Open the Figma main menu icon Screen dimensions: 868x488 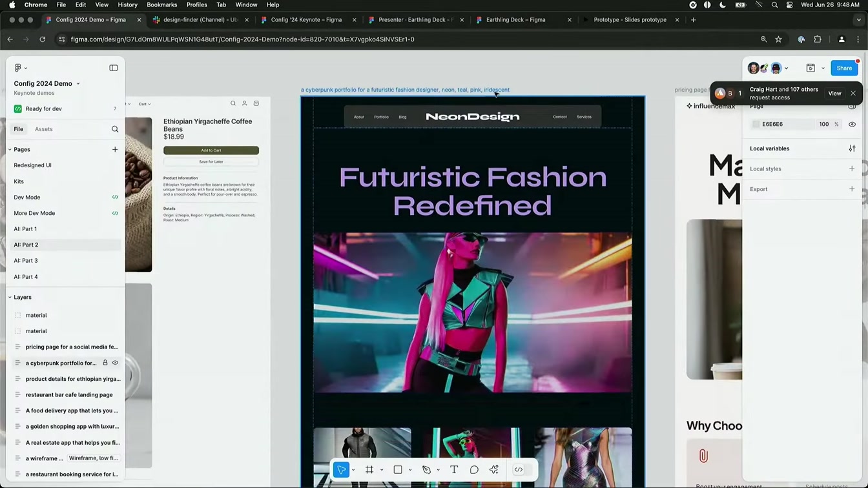pyautogui.click(x=18, y=68)
